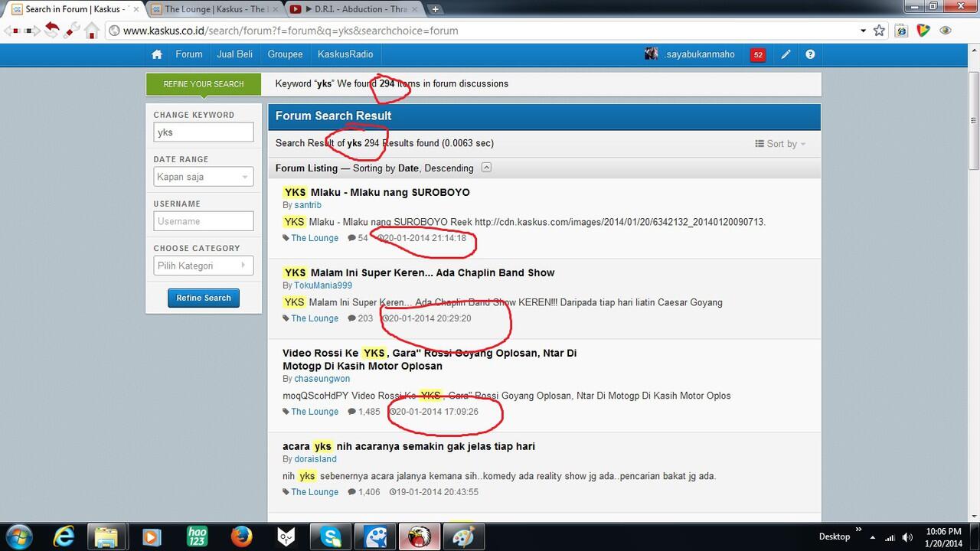Collapse the Forum Listing section toggle

486,168
